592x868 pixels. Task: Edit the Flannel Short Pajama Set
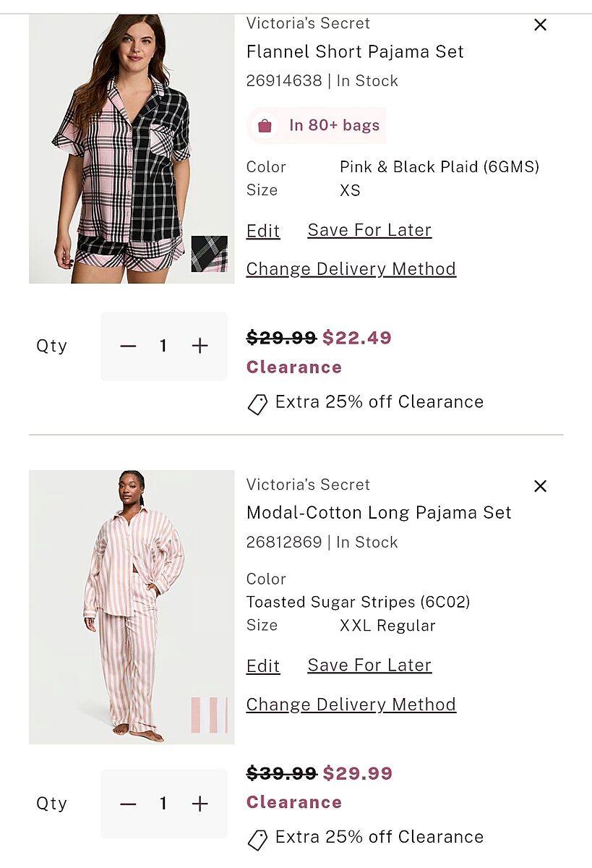click(263, 231)
